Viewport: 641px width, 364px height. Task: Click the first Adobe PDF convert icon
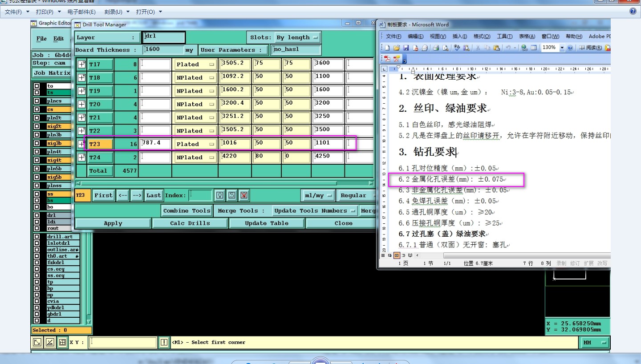click(387, 58)
